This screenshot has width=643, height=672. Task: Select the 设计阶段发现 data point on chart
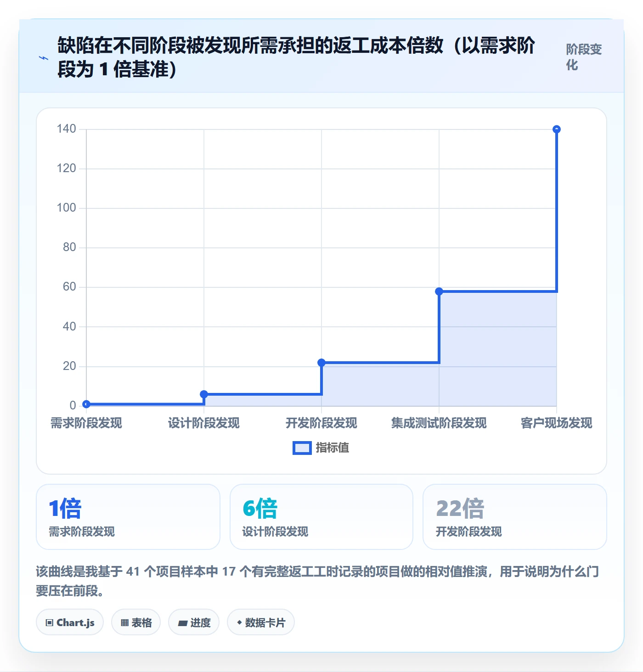coord(204,394)
